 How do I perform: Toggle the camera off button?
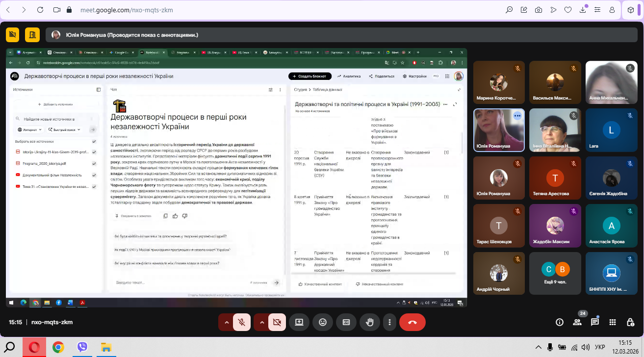pyautogui.click(x=277, y=322)
